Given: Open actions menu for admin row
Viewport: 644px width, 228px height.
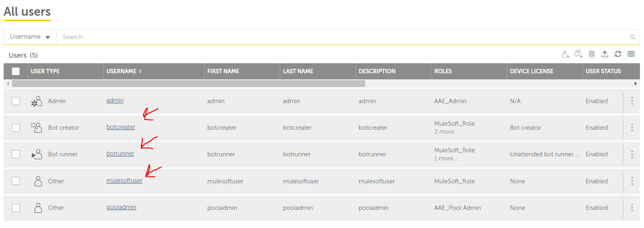Looking at the screenshot, I should click(x=632, y=101).
